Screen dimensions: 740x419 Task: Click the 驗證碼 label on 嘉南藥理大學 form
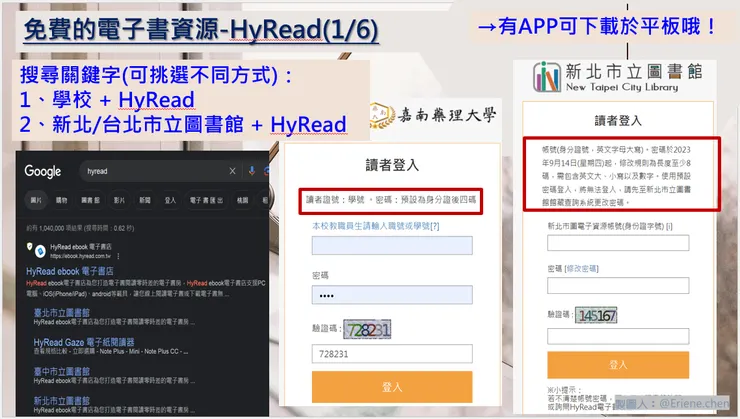tap(325, 328)
